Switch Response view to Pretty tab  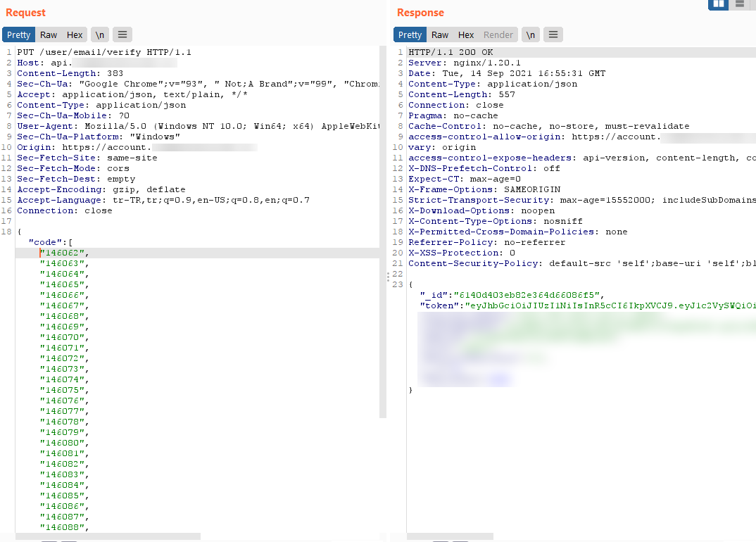click(x=410, y=34)
